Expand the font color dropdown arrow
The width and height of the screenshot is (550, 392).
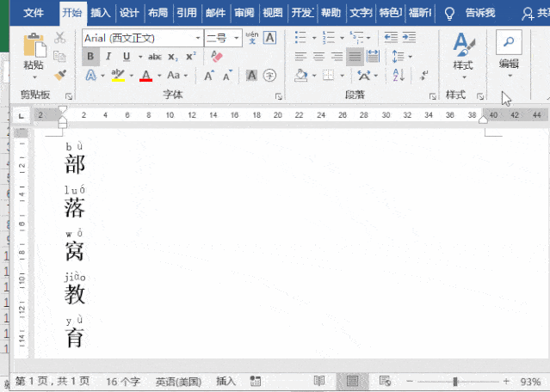159,76
